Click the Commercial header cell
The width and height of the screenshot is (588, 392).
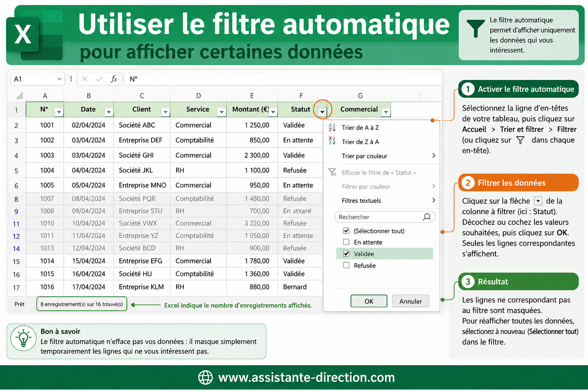(359, 109)
